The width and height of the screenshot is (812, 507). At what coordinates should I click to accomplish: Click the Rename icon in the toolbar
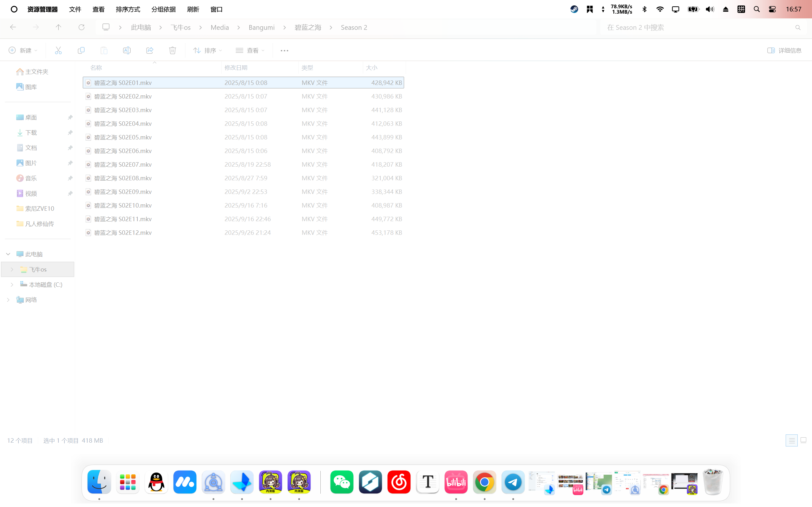127,50
